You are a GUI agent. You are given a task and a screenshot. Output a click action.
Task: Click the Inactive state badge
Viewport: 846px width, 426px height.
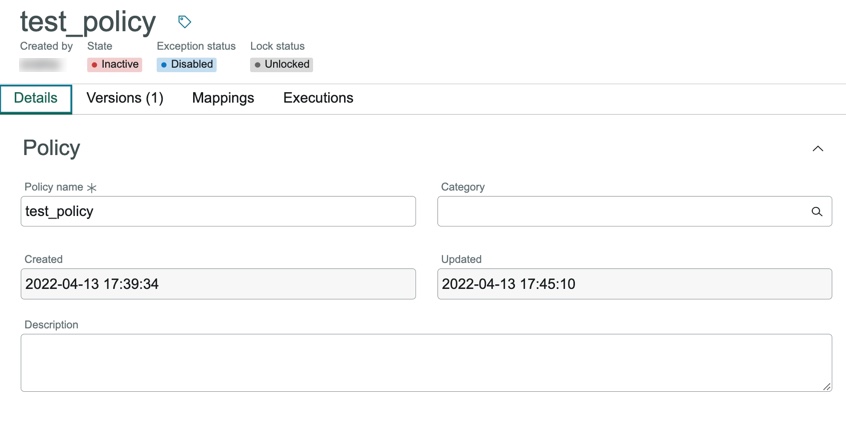pos(114,65)
